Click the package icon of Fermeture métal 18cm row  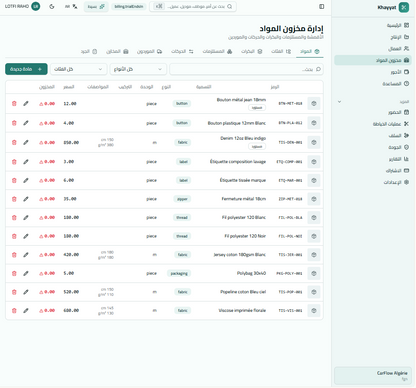[x=314, y=199]
